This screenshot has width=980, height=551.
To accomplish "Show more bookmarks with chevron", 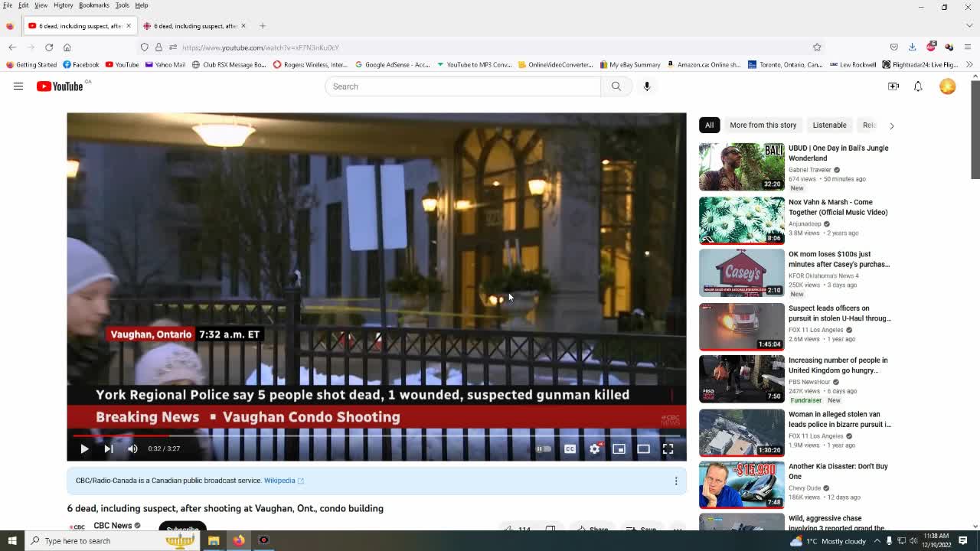I will (x=970, y=64).
